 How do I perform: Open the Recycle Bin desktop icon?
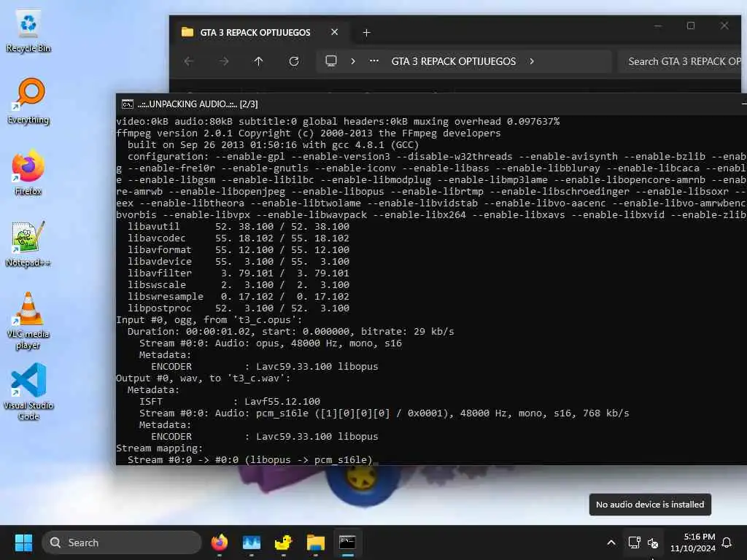[28, 31]
